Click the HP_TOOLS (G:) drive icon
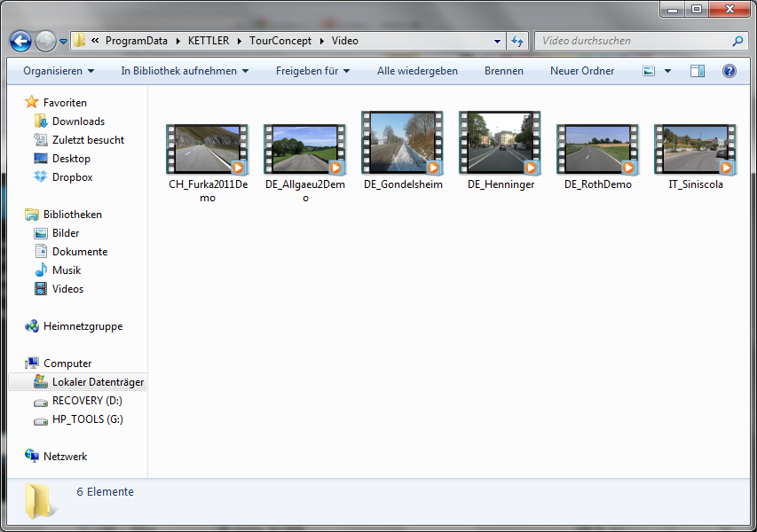Viewport: 757px width, 532px height. [x=41, y=420]
